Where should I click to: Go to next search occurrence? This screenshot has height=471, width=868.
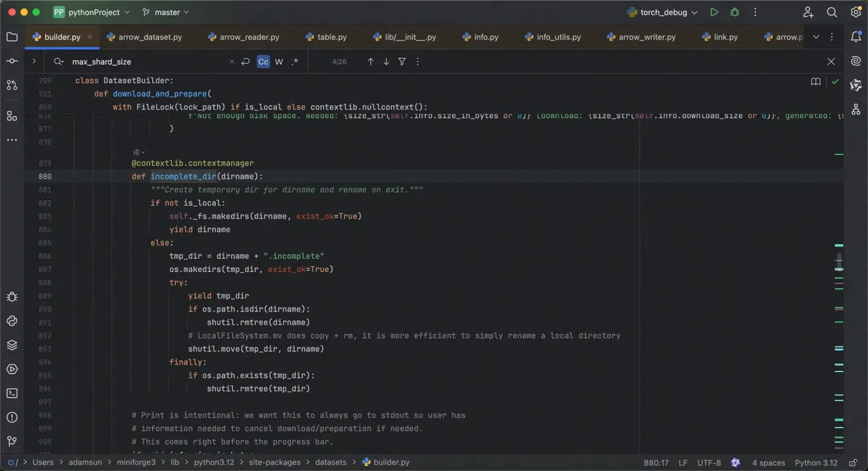[x=386, y=61]
